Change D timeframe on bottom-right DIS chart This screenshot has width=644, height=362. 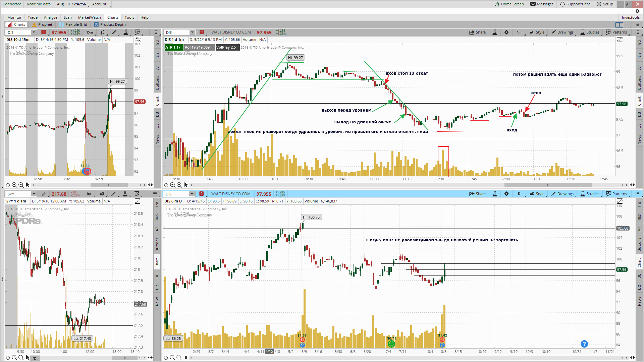(x=519, y=194)
